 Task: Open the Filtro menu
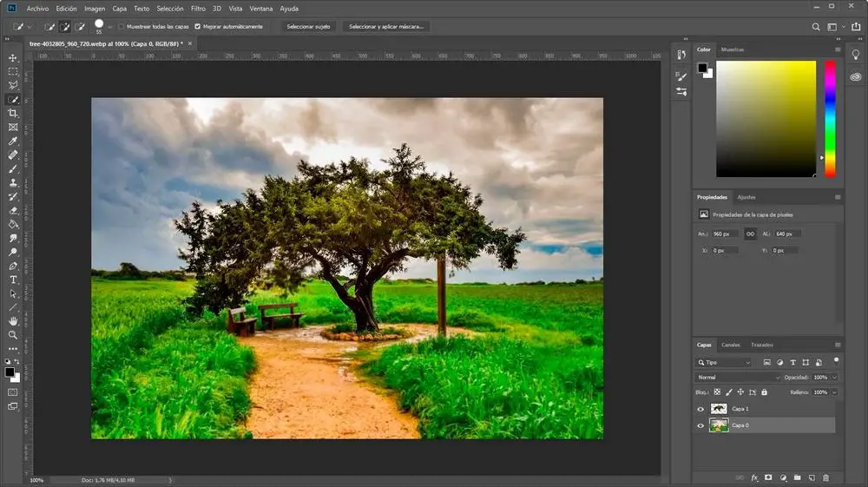198,8
